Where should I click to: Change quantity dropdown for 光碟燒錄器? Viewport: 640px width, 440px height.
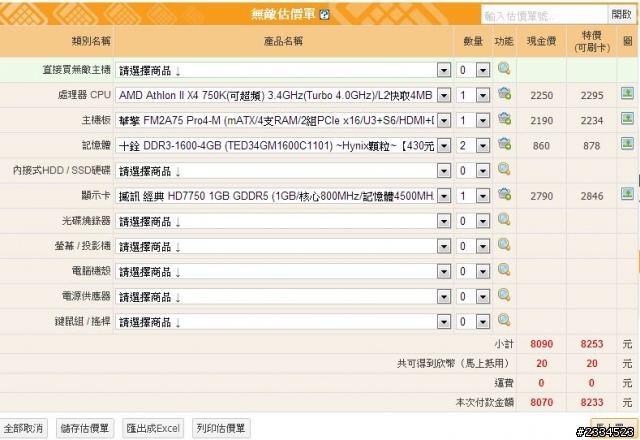[473, 221]
